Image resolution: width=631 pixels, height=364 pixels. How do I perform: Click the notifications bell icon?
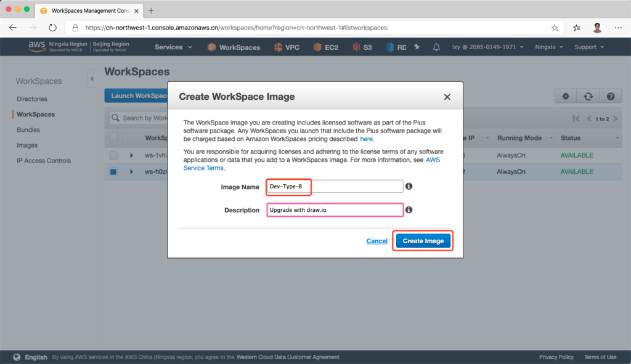(x=436, y=47)
